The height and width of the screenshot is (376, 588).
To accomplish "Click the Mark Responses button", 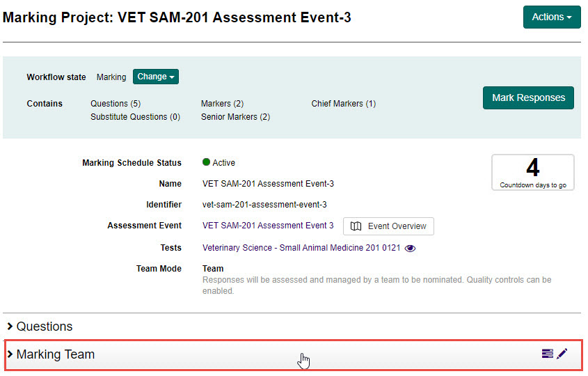I will pos(528,98).
